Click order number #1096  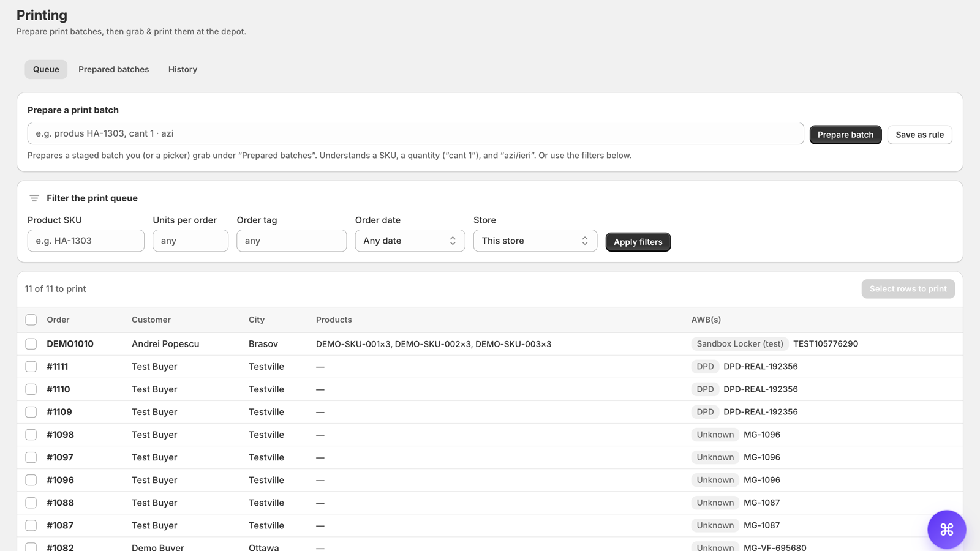[60, 480]
